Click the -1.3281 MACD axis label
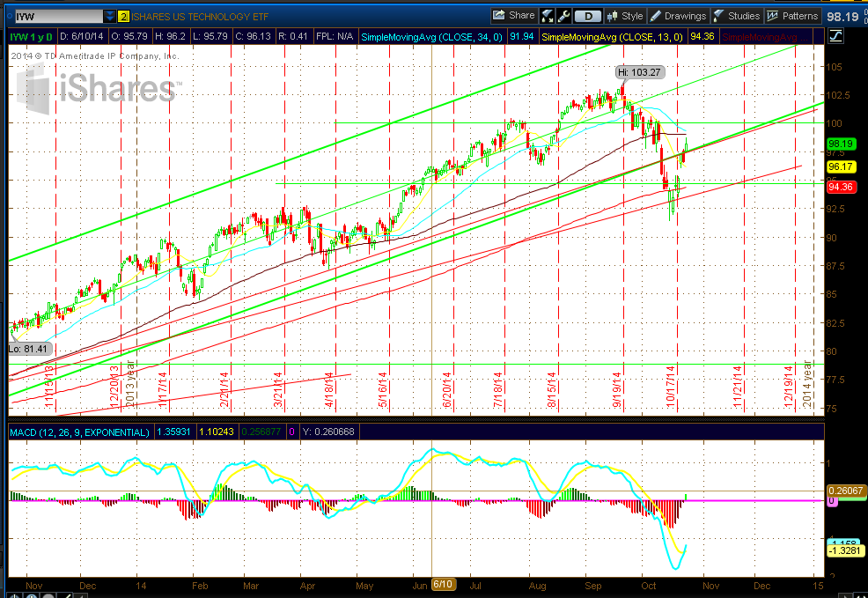The image size is (868, 598). point(845,550)
